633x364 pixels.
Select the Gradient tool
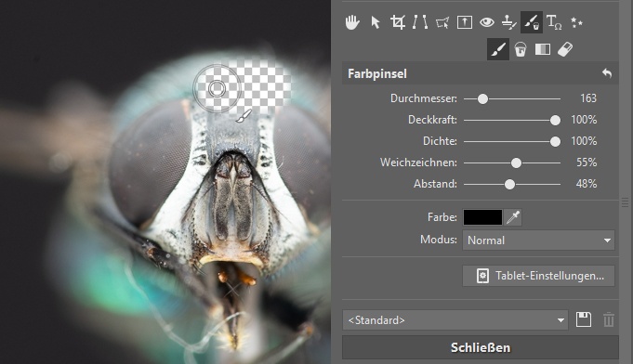543,49
